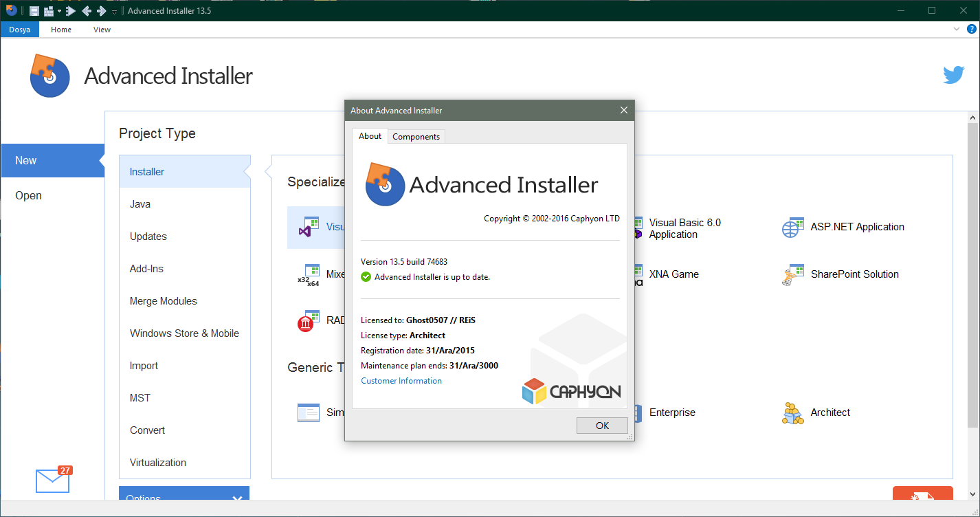Click the SharePoint Solution label
Screen dimensions: 980x517
[854, 274]
